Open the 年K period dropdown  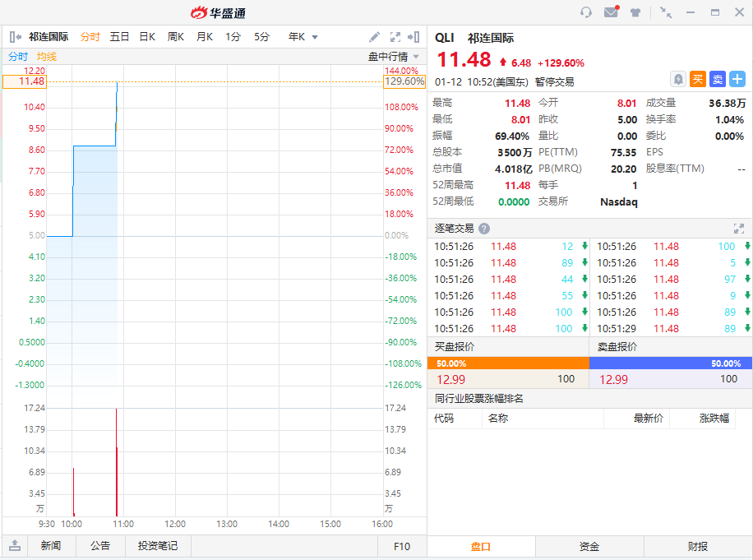coord(303,37)
